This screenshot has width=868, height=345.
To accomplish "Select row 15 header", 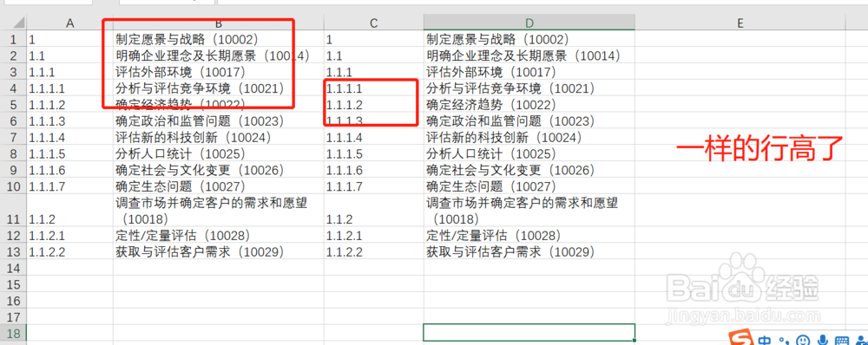I will 13,284.
